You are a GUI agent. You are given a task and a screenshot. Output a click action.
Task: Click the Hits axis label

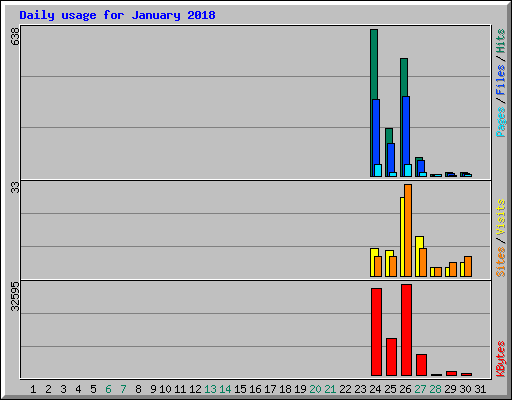click(501, 41)
